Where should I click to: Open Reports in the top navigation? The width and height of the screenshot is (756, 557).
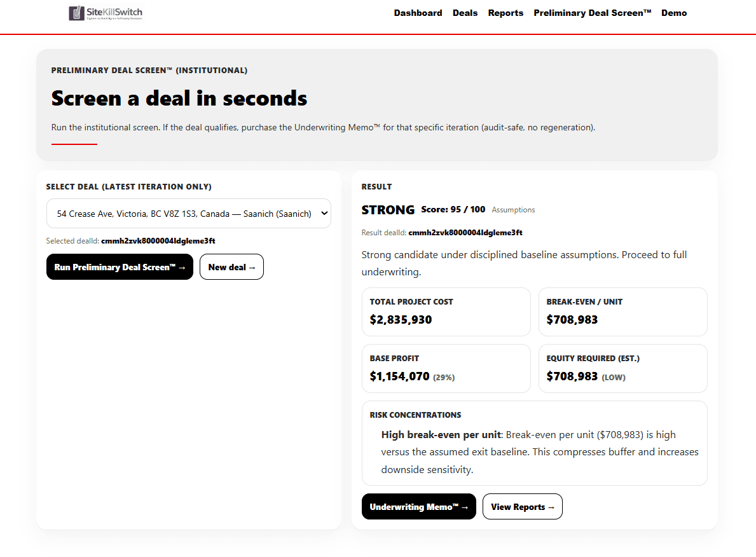505,13
